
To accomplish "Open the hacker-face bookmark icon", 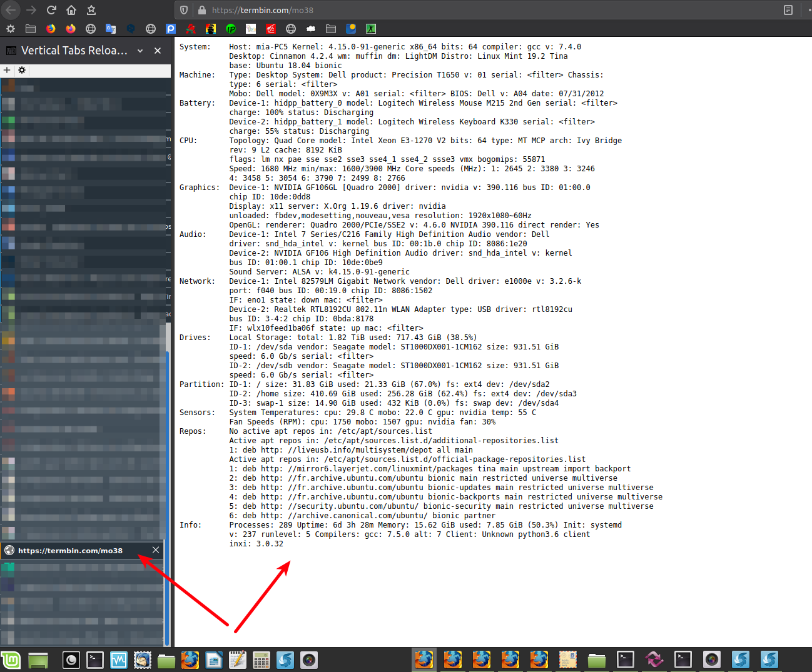I will [211, 29].
